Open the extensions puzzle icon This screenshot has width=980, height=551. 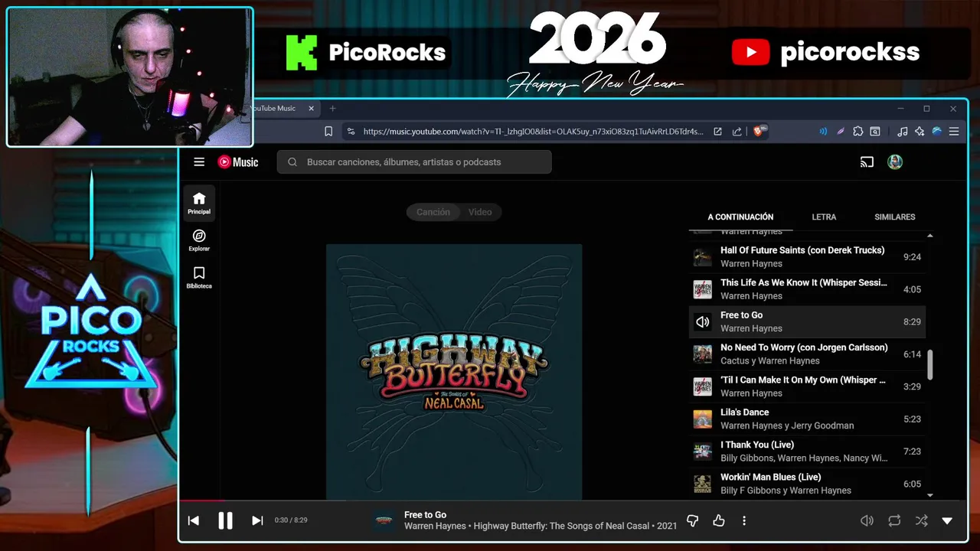(858, 132)
